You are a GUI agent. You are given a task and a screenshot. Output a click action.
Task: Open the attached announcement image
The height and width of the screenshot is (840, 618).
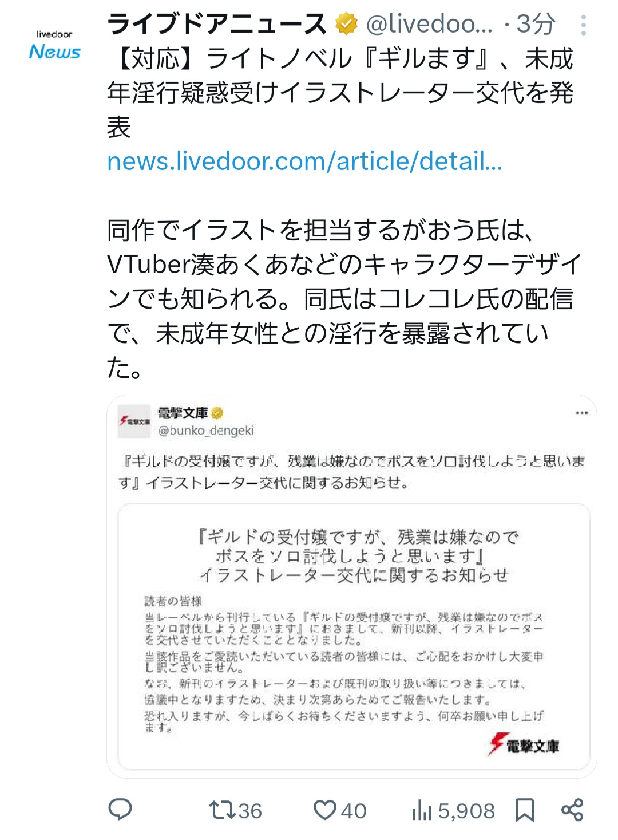[x=354, y=637]
